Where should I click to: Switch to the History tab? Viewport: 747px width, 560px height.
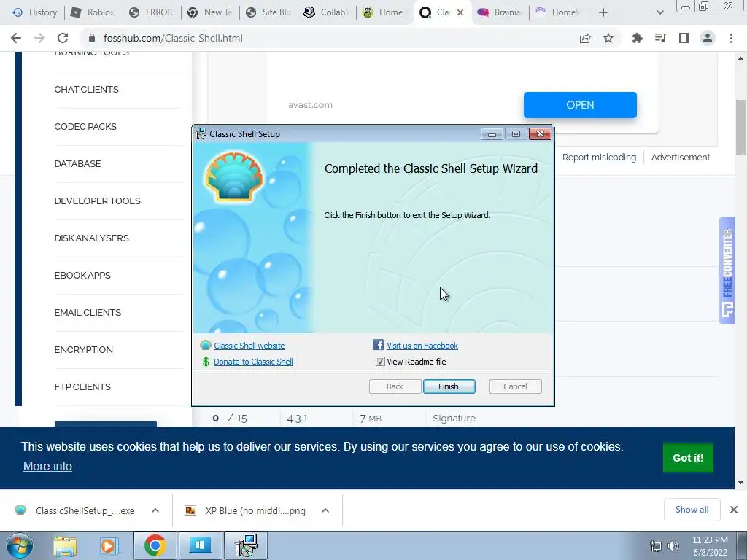35,12
